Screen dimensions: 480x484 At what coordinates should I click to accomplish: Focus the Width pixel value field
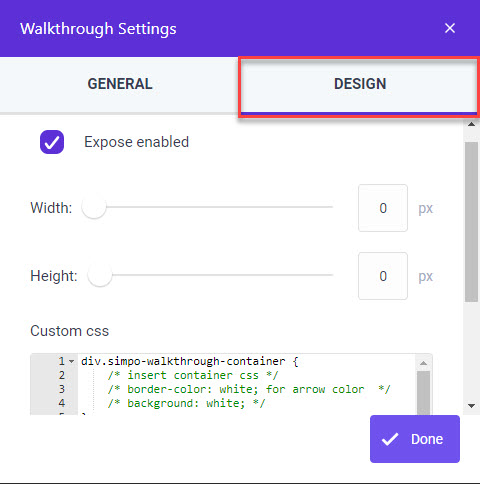coord(383,208)
